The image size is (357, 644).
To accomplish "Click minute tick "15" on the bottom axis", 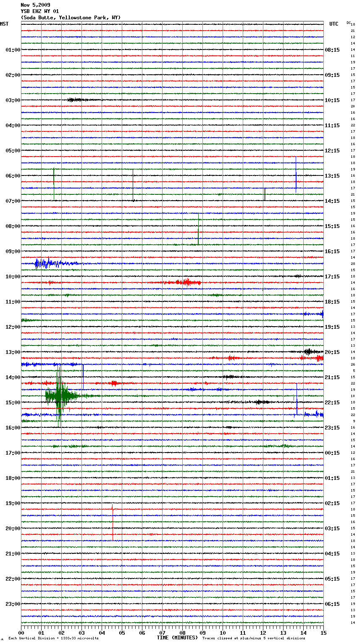I will (x=323, y=633).
